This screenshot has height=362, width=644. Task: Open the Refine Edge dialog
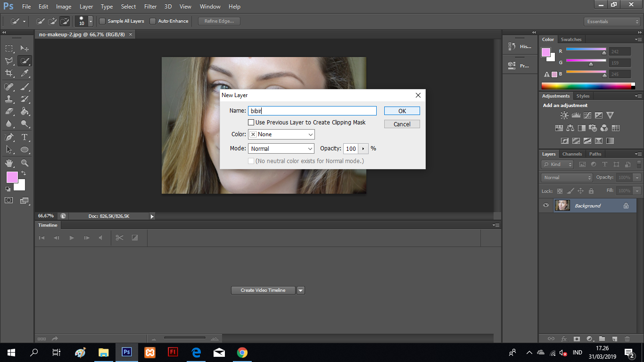coord(218,21)
